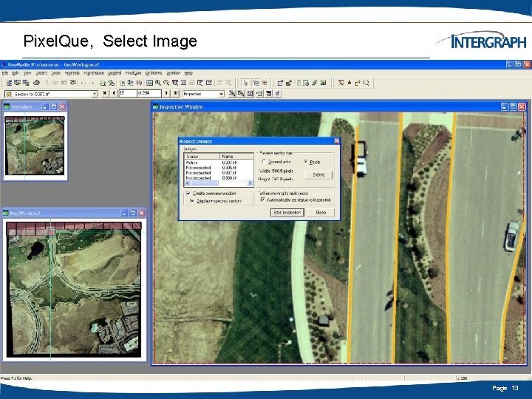Select the O308.tif row in list
Screen dimensions: 532x399
[x=219, y=178]
